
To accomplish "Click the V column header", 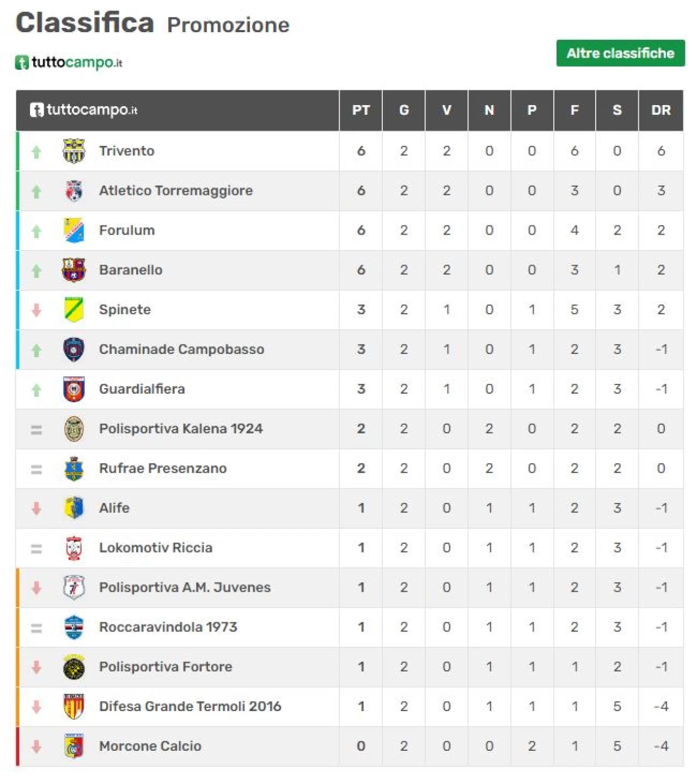I will tap(447, 111).
